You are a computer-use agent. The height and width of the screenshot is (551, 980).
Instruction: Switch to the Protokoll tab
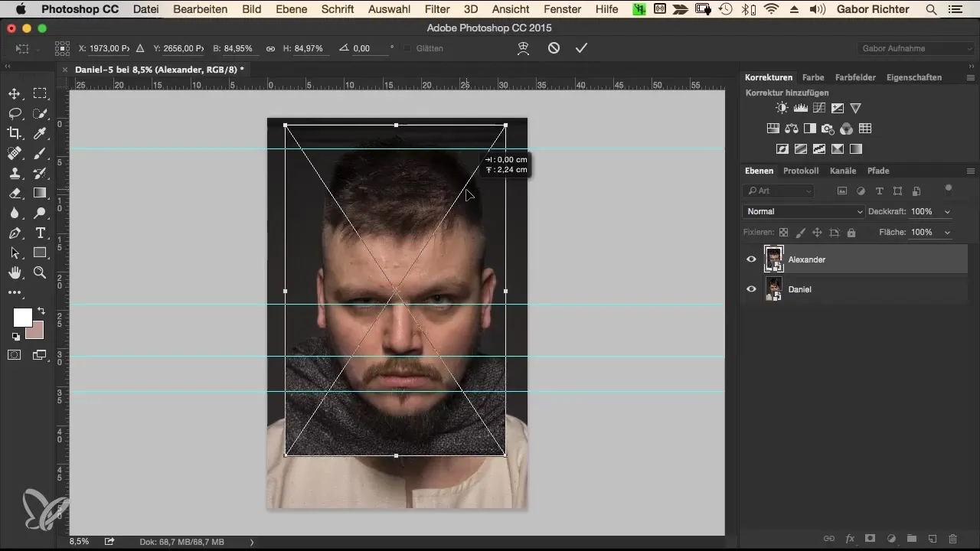(x=801, y=171)
